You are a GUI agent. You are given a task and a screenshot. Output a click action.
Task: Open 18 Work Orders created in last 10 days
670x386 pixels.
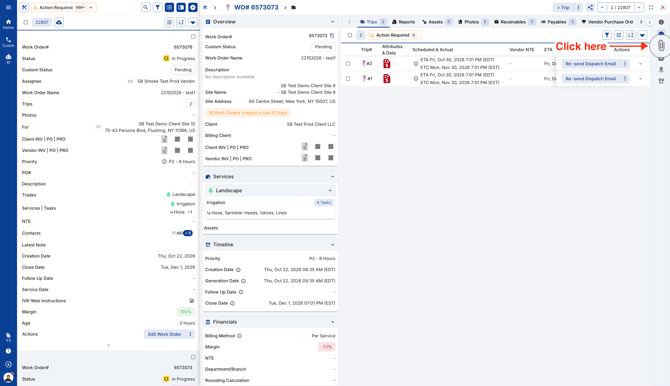coord(247,113)
